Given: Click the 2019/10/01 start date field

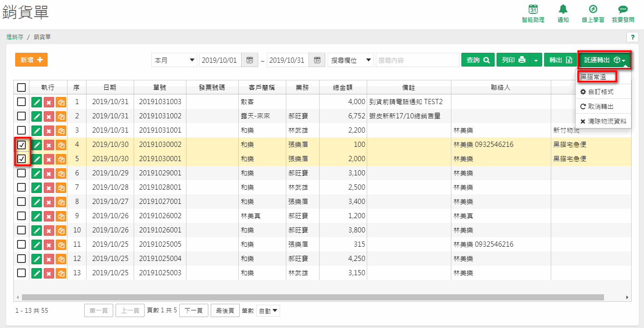Looking at the screenshot, I should coord(221,60).
